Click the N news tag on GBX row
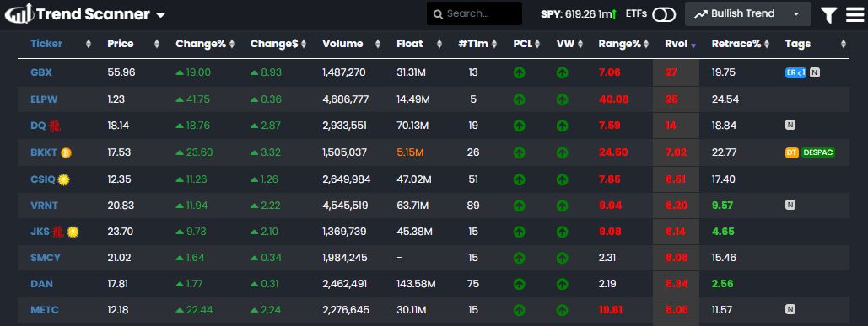 [814, 72]
